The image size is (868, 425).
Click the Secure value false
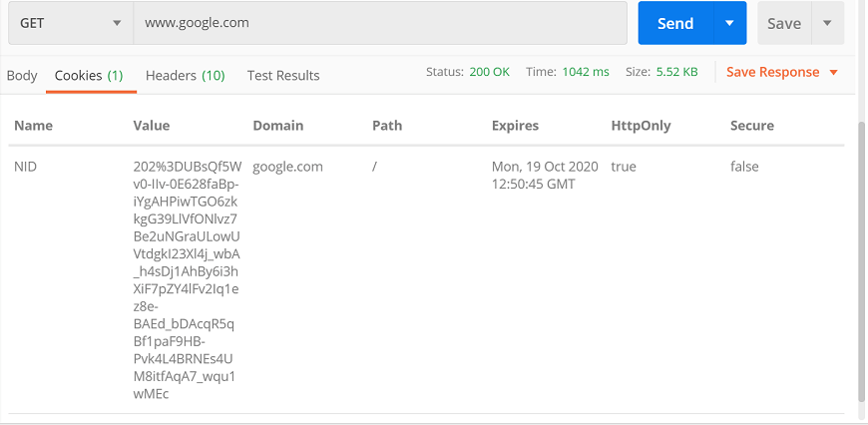click(744, 167)
